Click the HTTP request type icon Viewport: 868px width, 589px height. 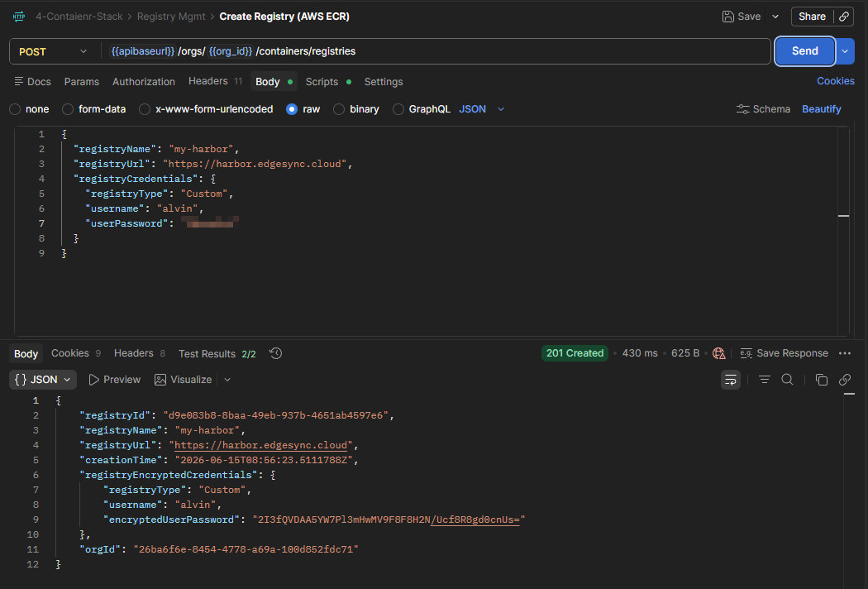coord(19,17)
